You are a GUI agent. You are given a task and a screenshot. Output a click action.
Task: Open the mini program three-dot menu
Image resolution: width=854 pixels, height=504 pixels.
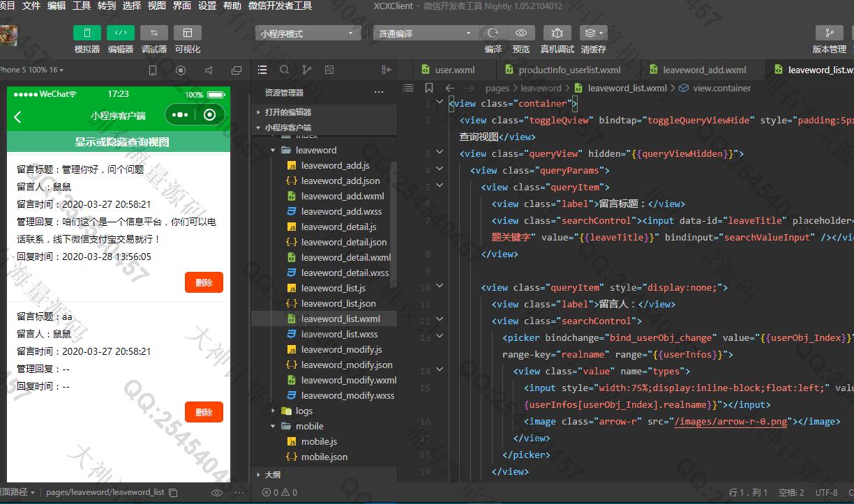[x=180, y=115]
